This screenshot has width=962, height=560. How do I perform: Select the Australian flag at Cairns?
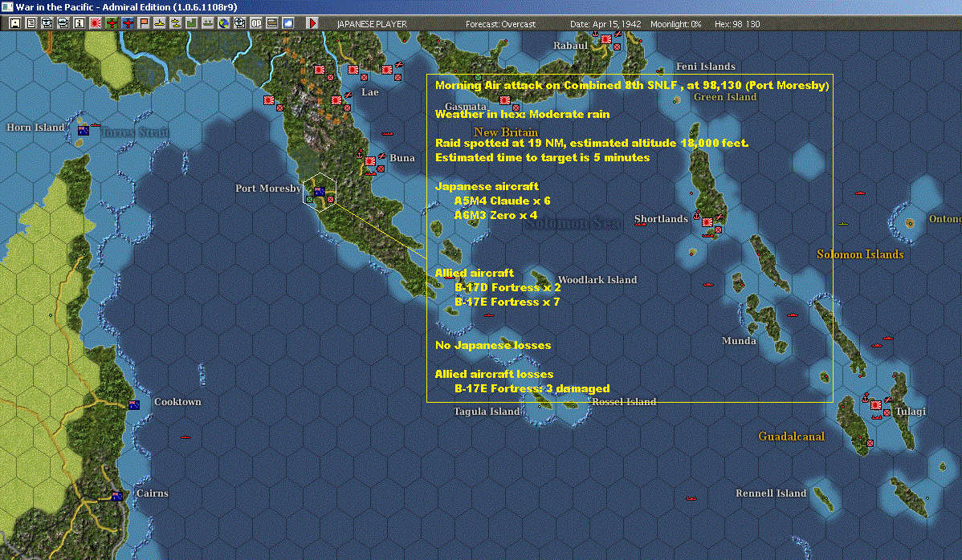coord(117,497)
